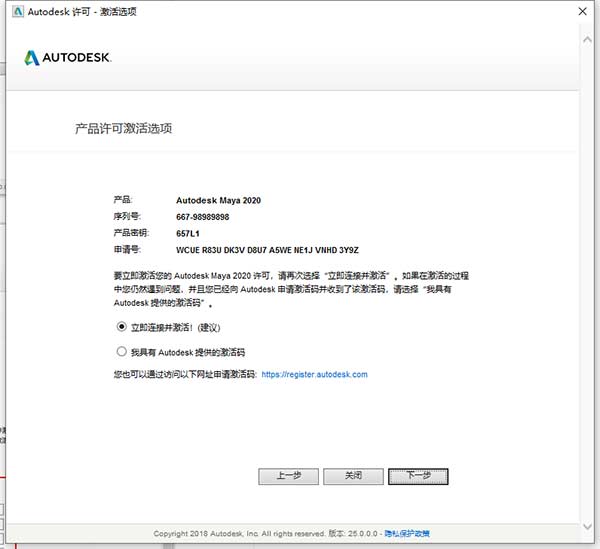Viewport: 600px width, 549px height.
Task: Proceed with the 下一步 button
Action: 418,476
